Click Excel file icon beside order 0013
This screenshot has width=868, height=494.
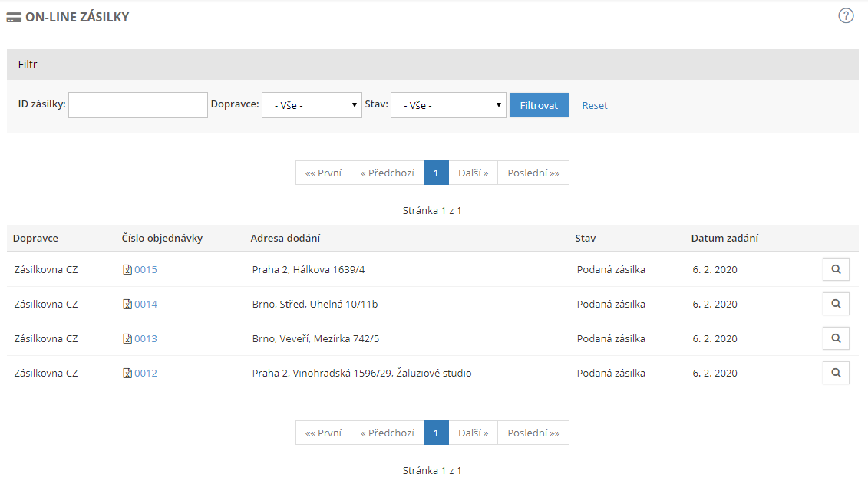127,338
